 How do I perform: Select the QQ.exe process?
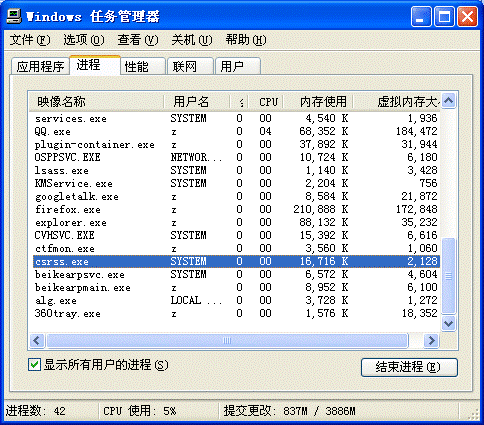pyautogui.click(x=236, y=131)
